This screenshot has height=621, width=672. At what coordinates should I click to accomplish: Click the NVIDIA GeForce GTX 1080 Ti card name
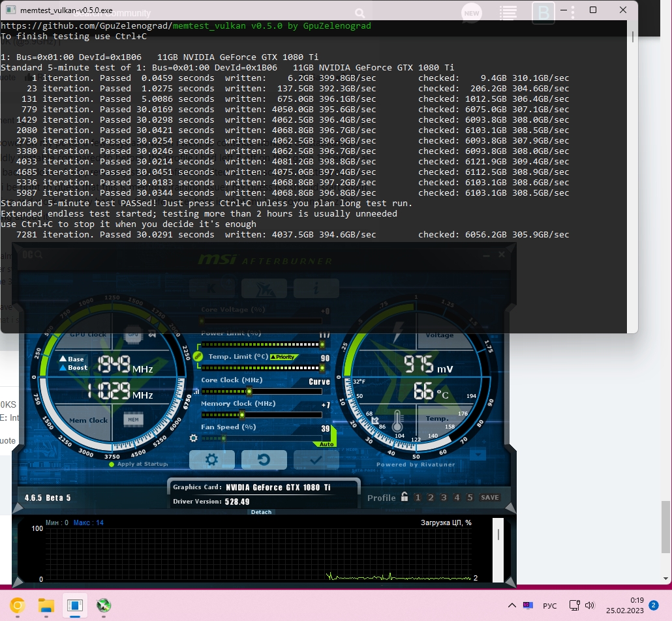click(278, 487)
